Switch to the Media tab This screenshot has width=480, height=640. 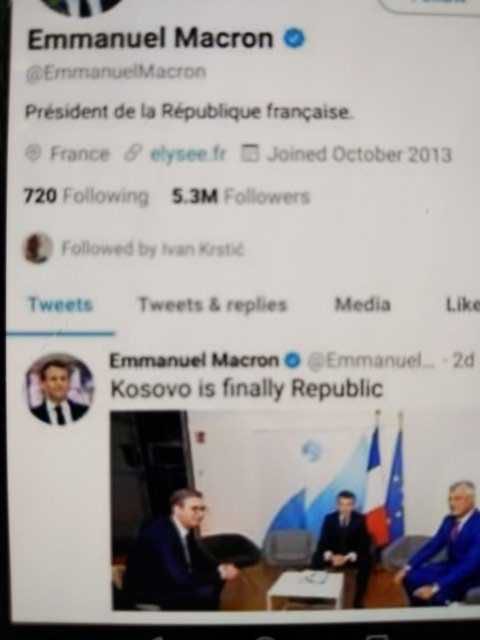362,304
